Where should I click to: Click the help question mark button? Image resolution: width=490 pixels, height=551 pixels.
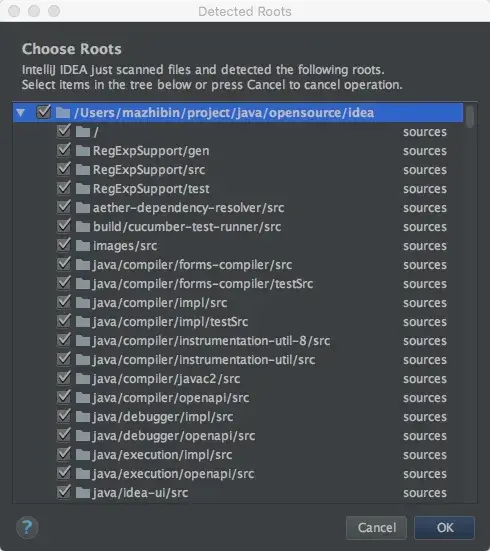(27, 527)
